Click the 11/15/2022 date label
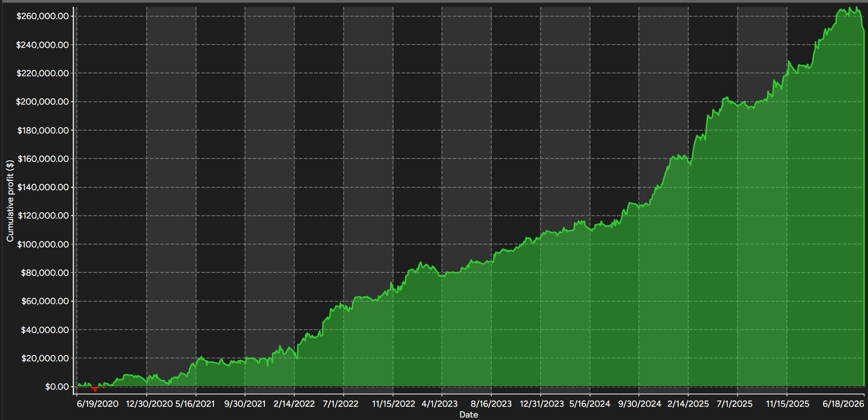Screen dimensions: 868x420 coord(393,404)
